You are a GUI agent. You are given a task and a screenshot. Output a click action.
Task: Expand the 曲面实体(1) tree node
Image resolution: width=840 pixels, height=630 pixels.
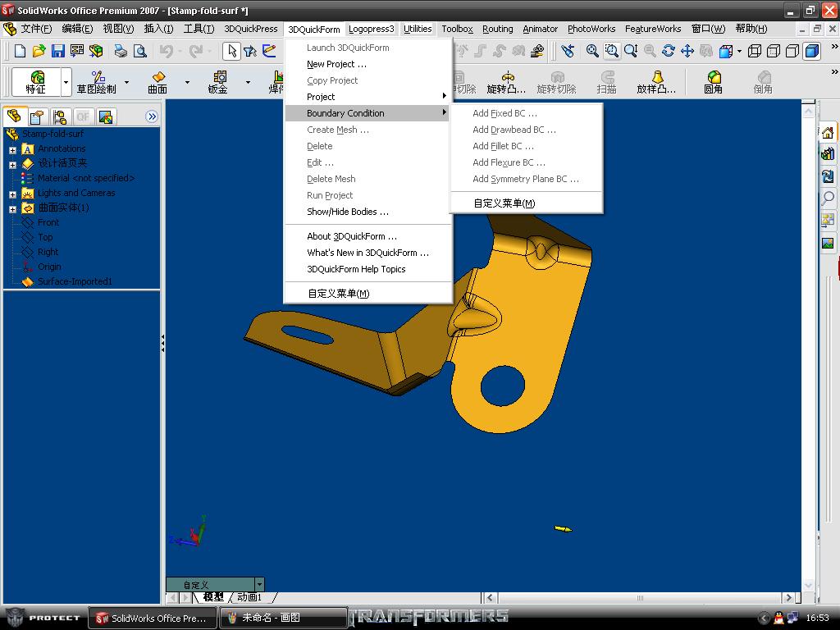pyautogui.click(x=13, y=209)
